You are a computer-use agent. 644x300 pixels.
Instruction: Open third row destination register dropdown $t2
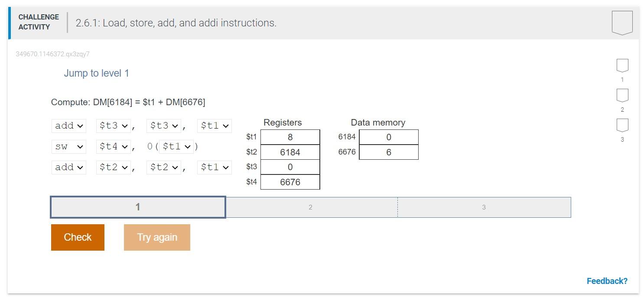point(114,168)
